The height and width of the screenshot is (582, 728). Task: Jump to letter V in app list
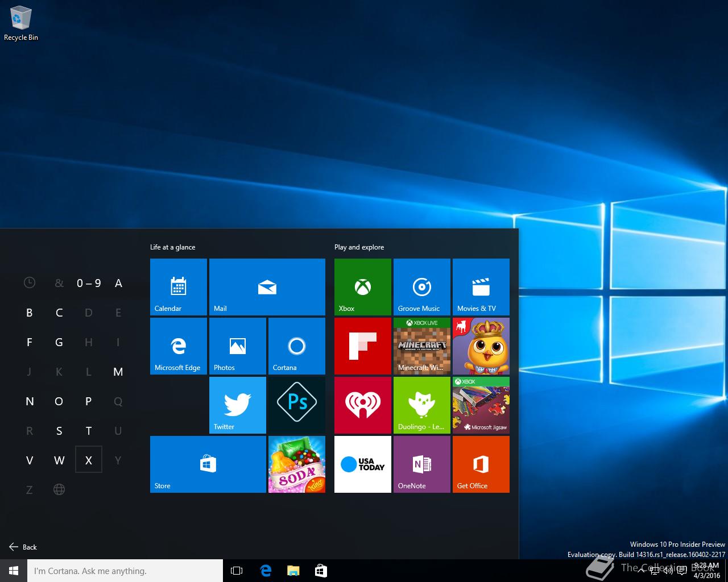point(30,460)
